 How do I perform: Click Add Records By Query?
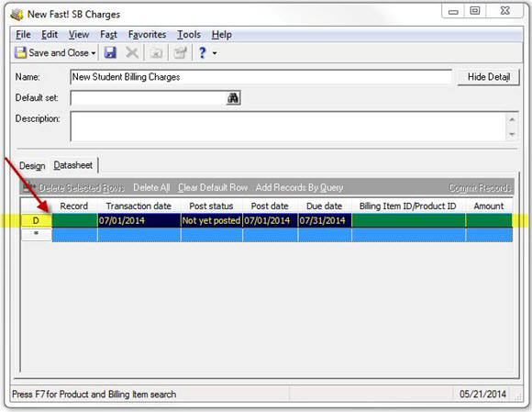299,188
